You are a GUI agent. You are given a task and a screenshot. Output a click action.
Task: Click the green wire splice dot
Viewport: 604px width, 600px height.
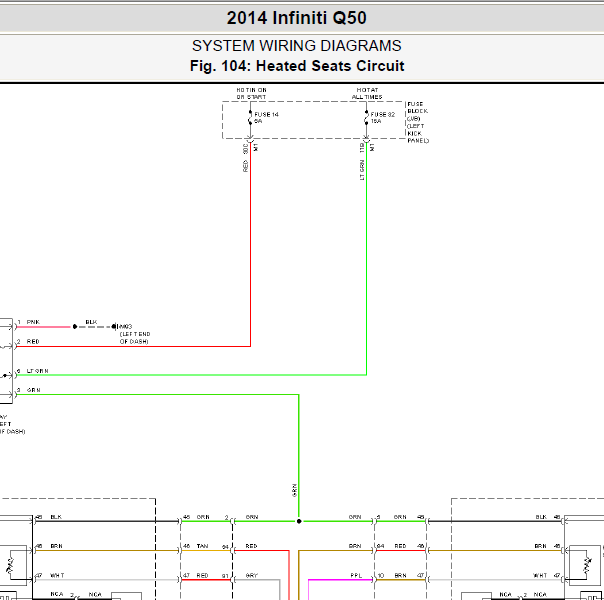[299, 521]
